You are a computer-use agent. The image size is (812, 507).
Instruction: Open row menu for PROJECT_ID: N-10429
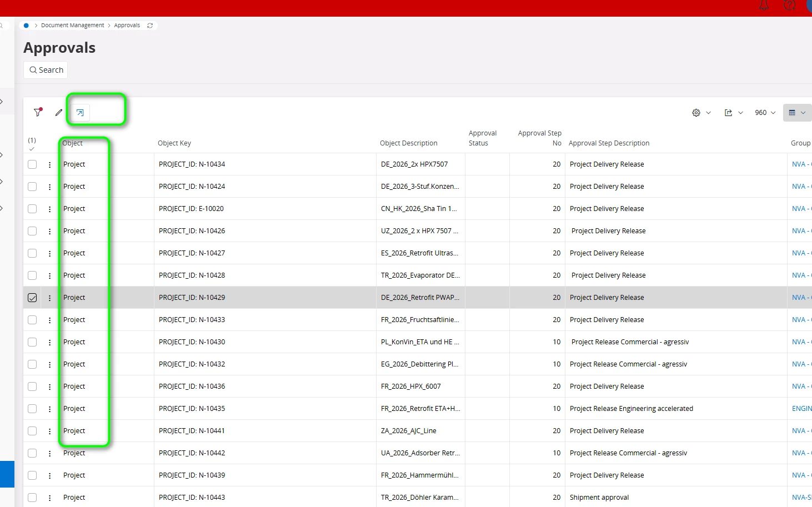[50, 298]
